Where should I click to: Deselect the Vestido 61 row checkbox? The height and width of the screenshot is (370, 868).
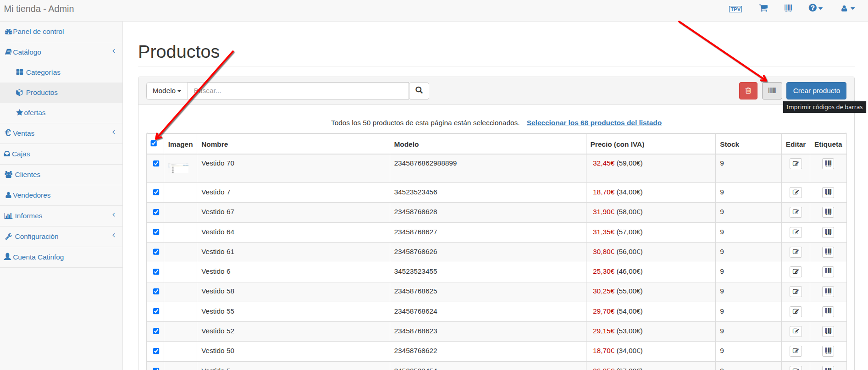click(156, 252)
